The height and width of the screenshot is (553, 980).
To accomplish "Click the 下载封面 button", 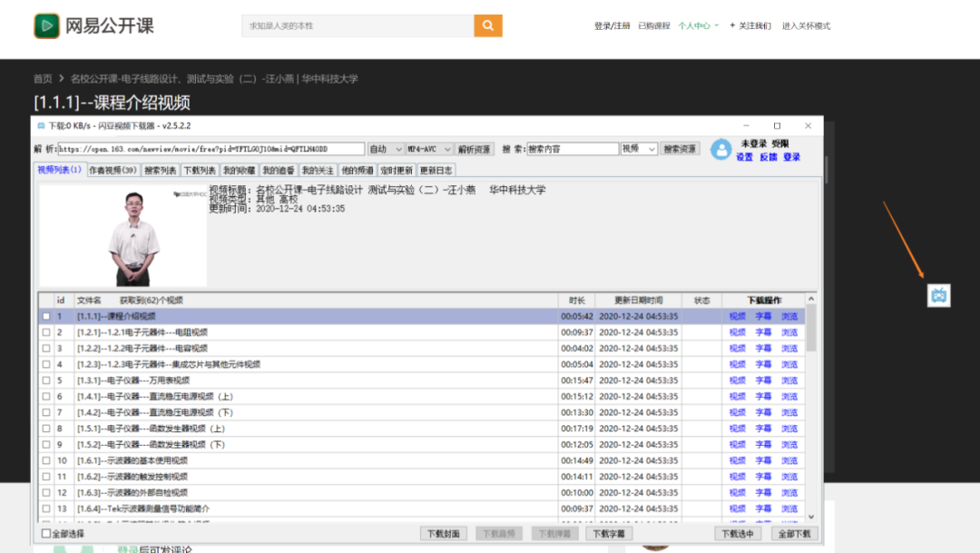I will tap(443, 534).
